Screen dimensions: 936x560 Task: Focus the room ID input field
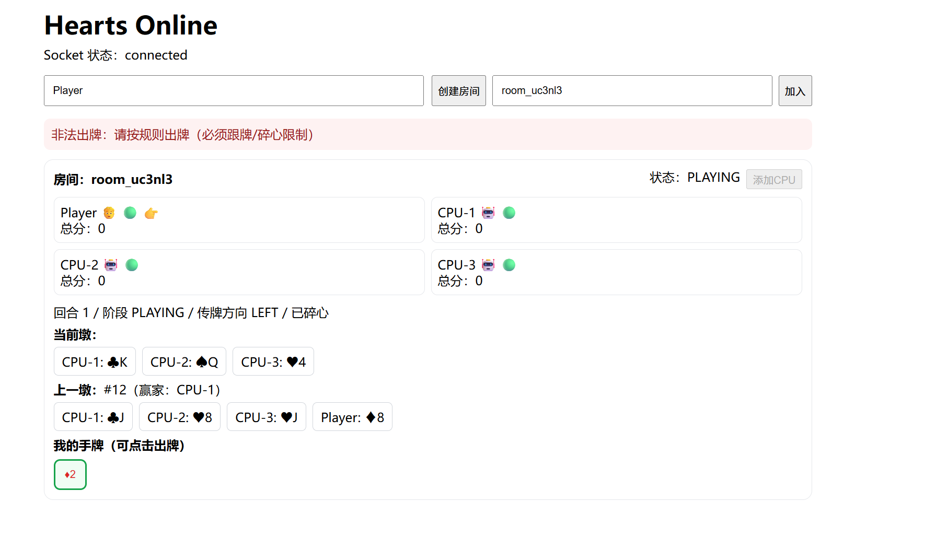tap(632, 91)
